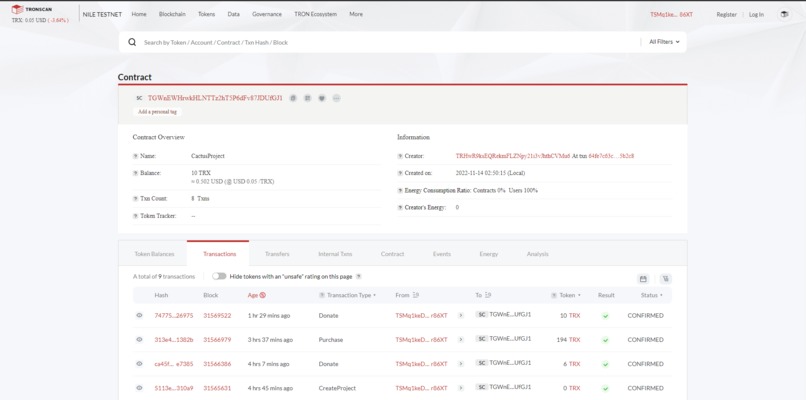This screenshot has width=806, height=400.
Task: Click help icon beside Creator's Energy
Action: [x=400, y=208]
